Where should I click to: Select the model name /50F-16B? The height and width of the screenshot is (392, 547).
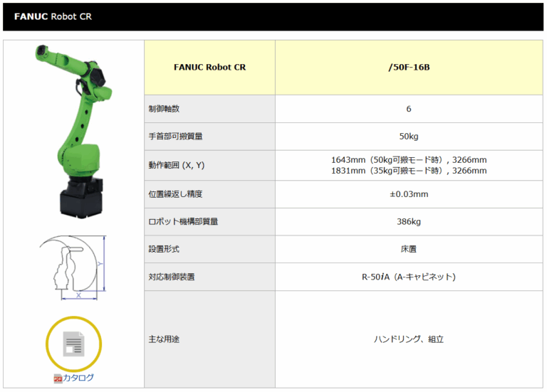pyautogui.click(x=409, y=68)
